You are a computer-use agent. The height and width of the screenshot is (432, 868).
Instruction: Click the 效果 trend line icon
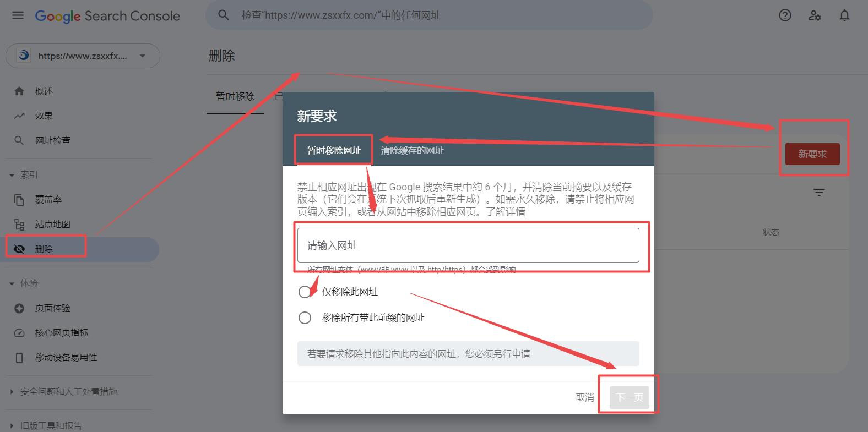click(19, 116)
